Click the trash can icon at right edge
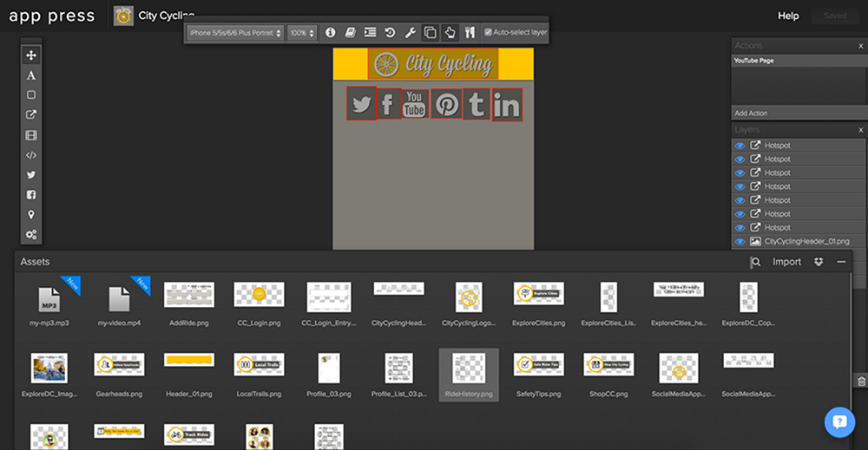This screenshot has height=450, width=868. pyautogui.click(x=861, y=382)
